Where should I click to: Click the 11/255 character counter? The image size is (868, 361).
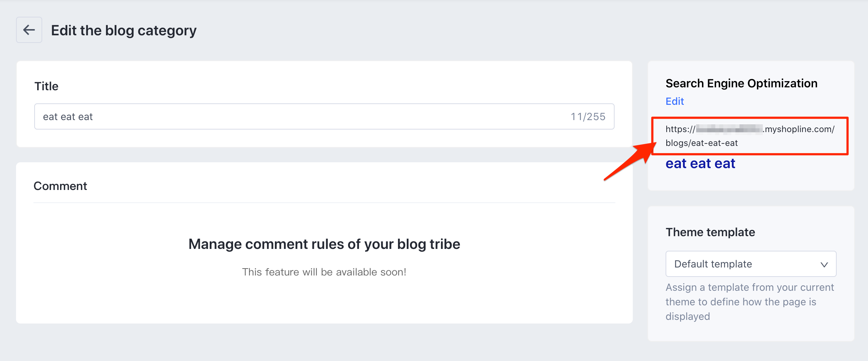coord(588,116)
